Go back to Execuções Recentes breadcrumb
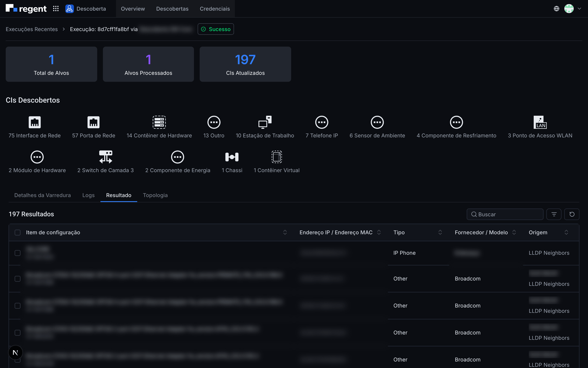The width and height of the screenshot is (588, 368). [32, 29]
